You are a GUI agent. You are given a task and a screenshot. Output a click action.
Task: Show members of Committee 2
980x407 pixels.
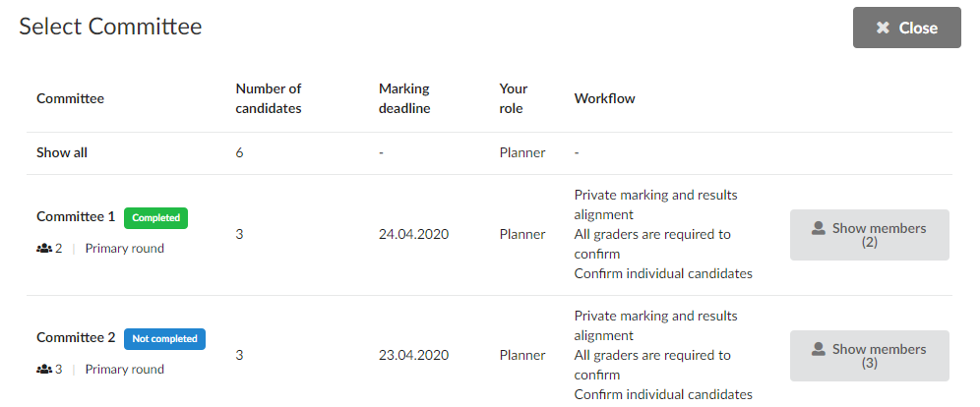click(x=870, y=356)
